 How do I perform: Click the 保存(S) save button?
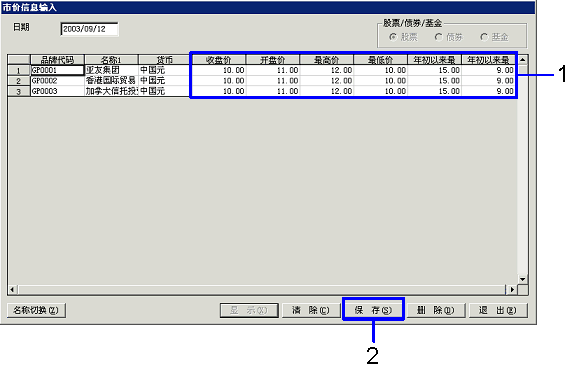tap(373, 310)
